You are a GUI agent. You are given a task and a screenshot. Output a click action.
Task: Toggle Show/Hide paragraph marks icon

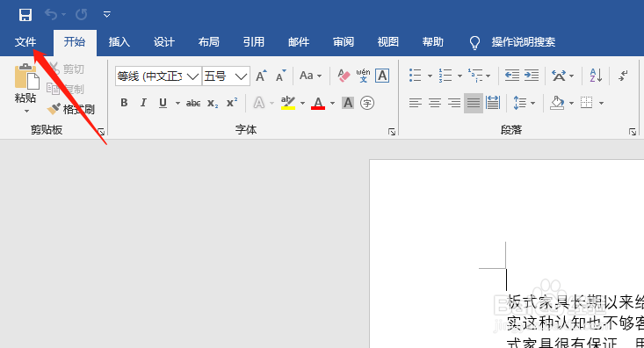pyautogui.click(x=623, y=76)
